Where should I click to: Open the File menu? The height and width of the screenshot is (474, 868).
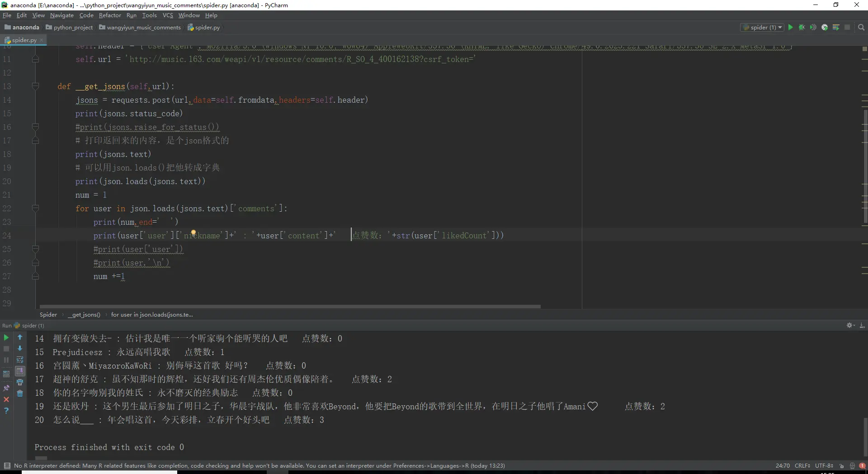[x=7, y=15]
